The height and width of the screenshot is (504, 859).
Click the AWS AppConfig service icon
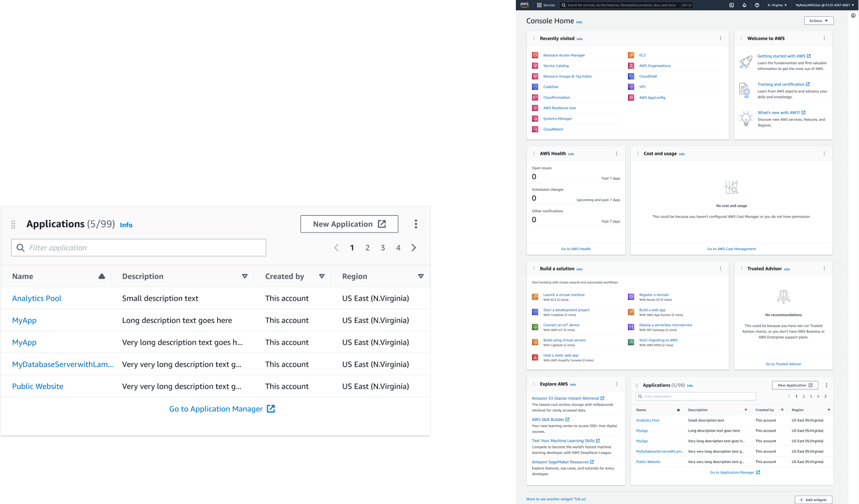[631, 98]
